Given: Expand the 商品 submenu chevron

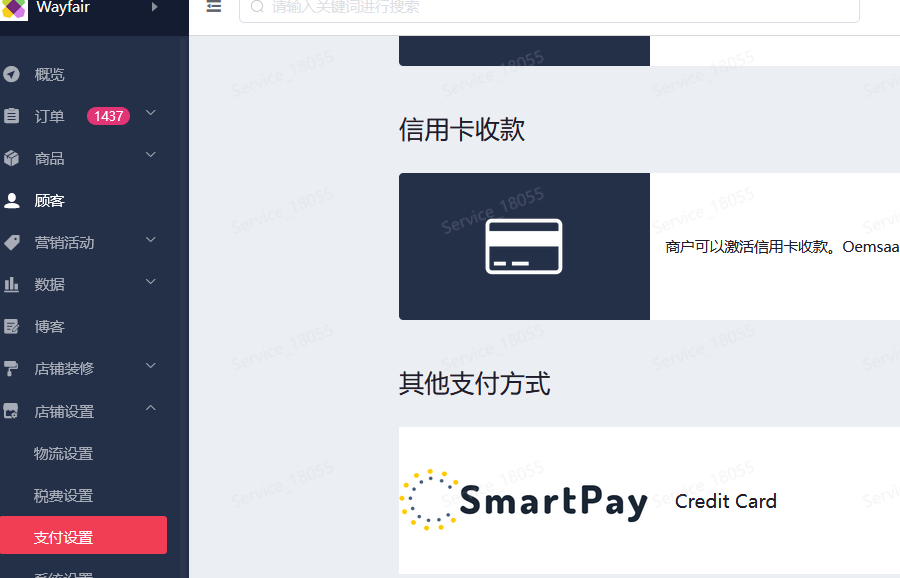Looking at the screenshot, I should pos(151,155).
